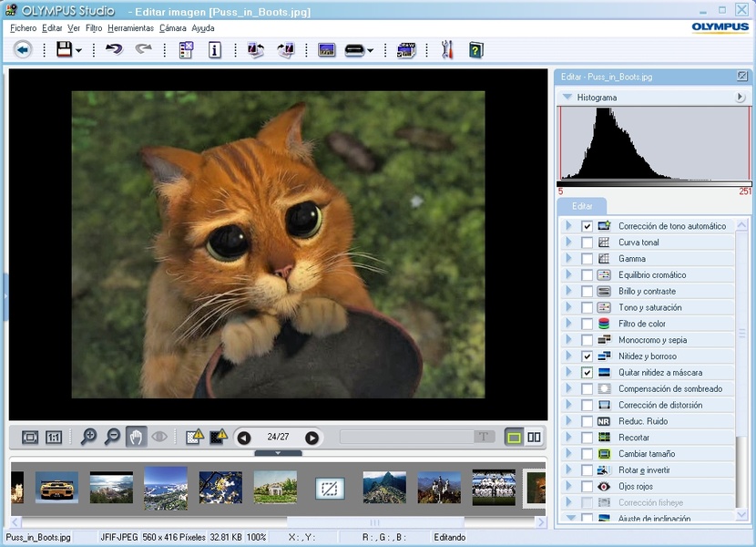Click the edit panel vertical scrollbar

tap(741, 334)
